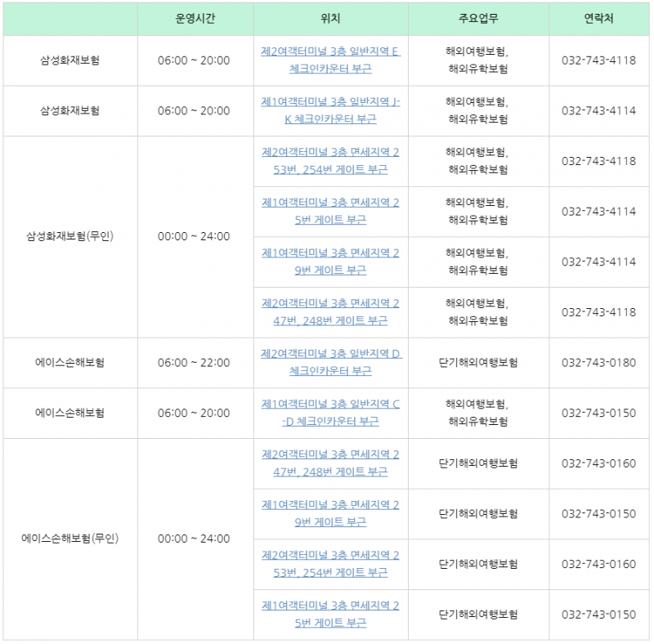
Task: Select phone number 032-743-0180
Action: tap(598, 363)
